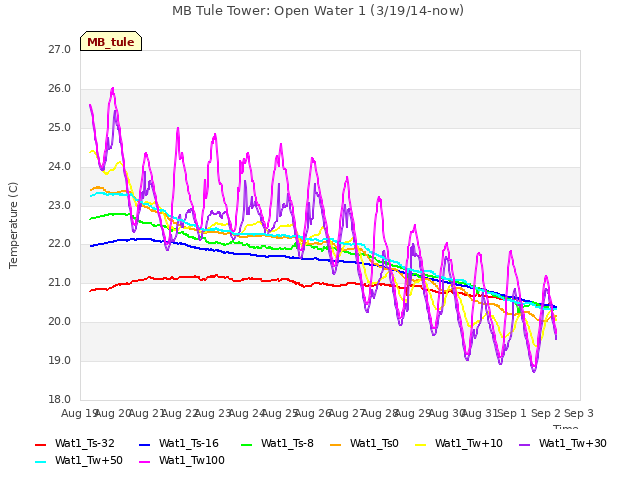Click the Time x-axis title
Screen dimensions: 640x480
pos(565,427)
